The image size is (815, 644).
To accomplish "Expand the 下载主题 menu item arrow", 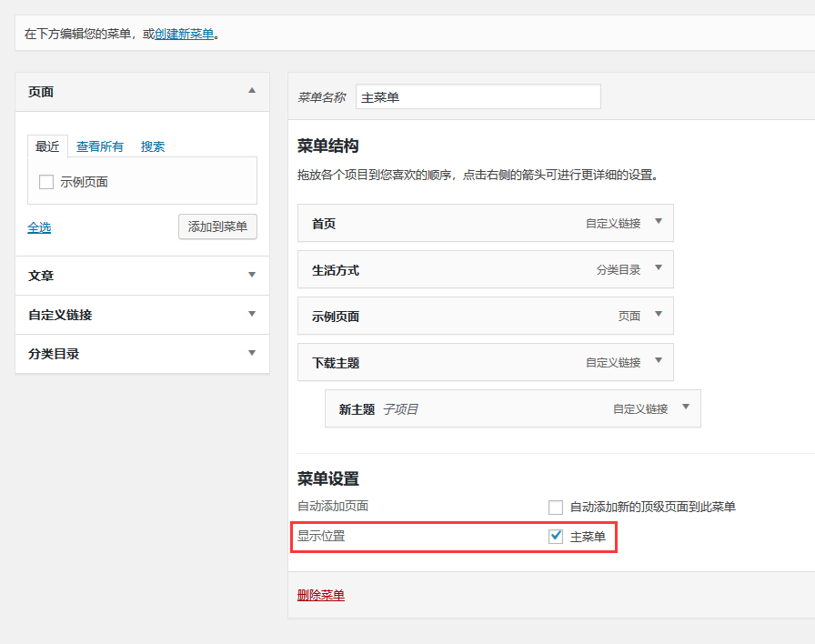I will point(659,362).
